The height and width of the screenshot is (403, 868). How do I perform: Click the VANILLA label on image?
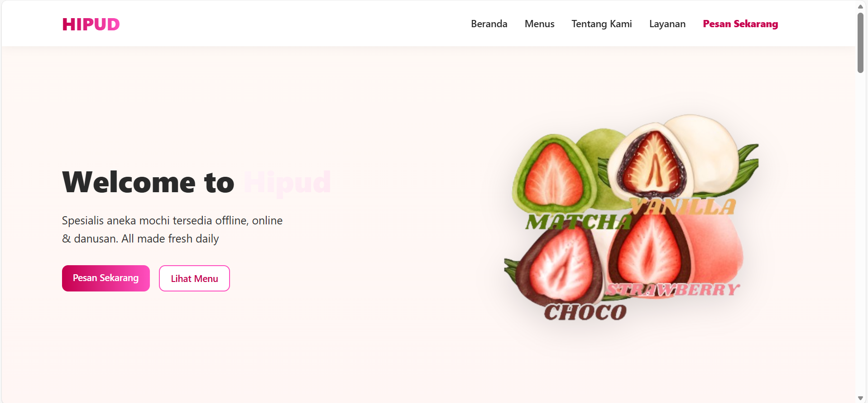(683, 207)
